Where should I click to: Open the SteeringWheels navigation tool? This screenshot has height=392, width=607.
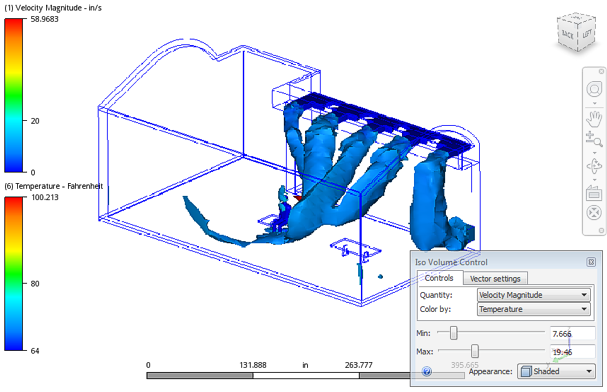click(x=594, y=89)
